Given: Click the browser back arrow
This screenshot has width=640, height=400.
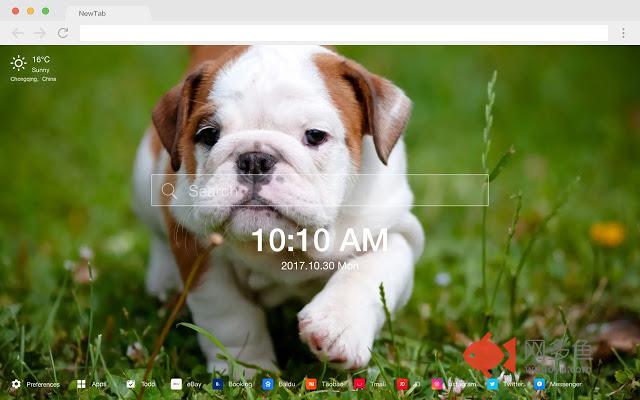Looking at the screenshot, I should 17,33.
